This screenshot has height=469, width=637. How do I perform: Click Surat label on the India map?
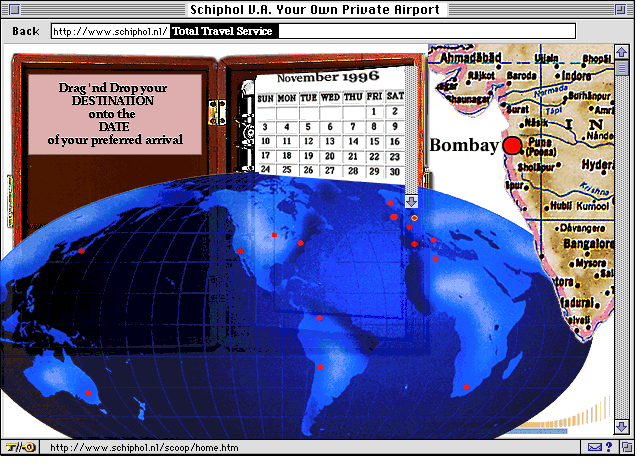click(518, 109)
